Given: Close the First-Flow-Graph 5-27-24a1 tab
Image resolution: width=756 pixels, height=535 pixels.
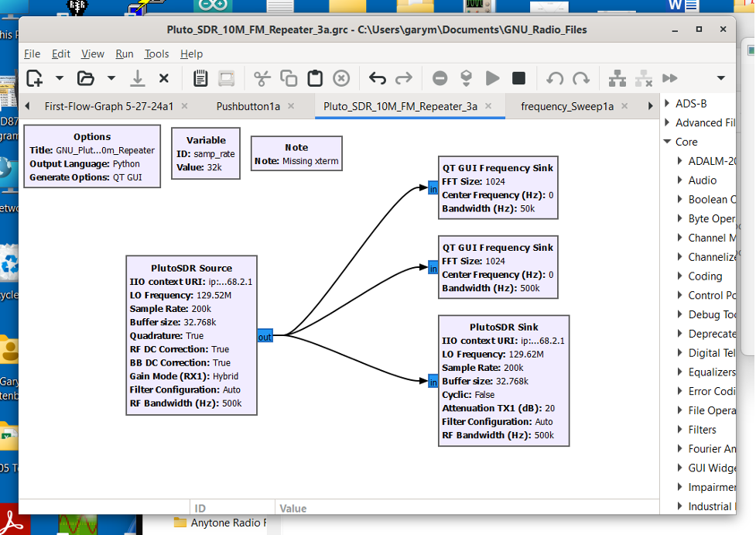Looking at the screenshot, I should [185, 106].
